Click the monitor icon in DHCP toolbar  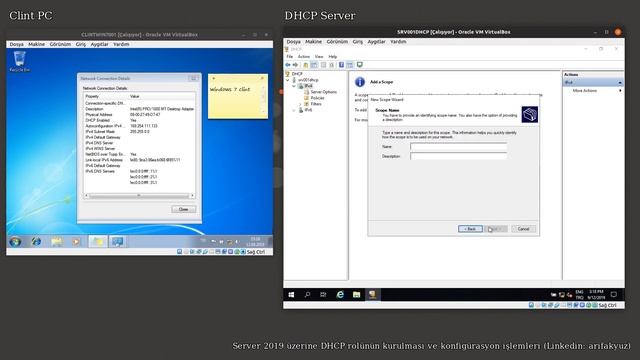pyautogui.click(x=360, y=65)
